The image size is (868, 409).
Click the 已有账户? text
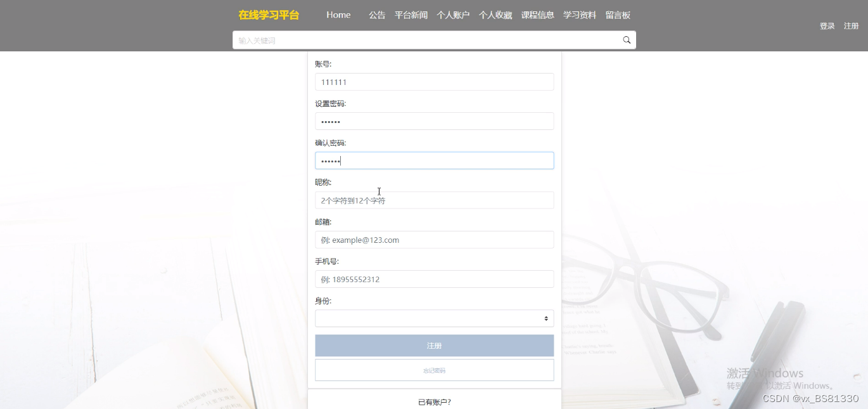(x=435, y=402)
